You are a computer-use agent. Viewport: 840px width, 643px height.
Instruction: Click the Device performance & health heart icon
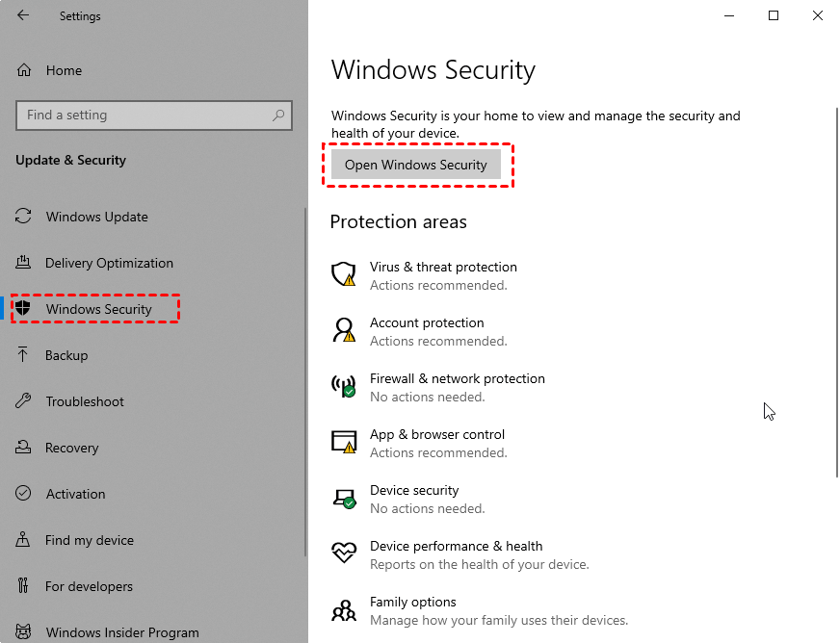click(x=344, y=553)
